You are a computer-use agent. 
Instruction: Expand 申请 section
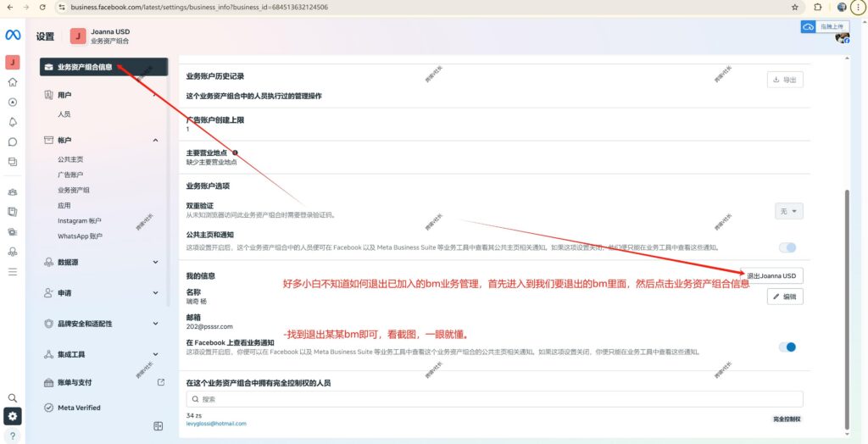(156, 293)
